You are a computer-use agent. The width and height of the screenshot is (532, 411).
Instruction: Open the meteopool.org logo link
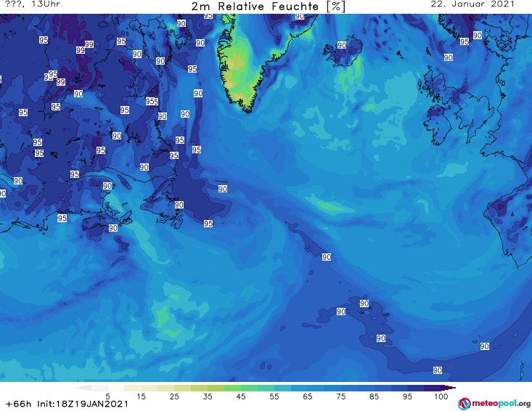click(x=494, y=404)
